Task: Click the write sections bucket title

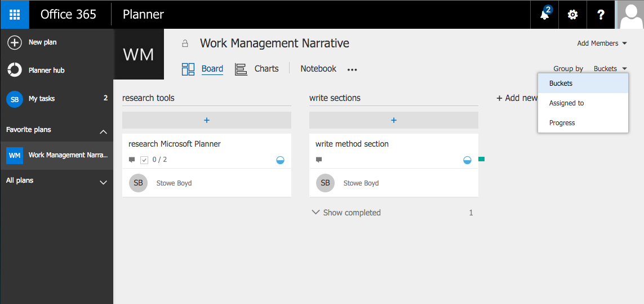Action: coord(335,98)
